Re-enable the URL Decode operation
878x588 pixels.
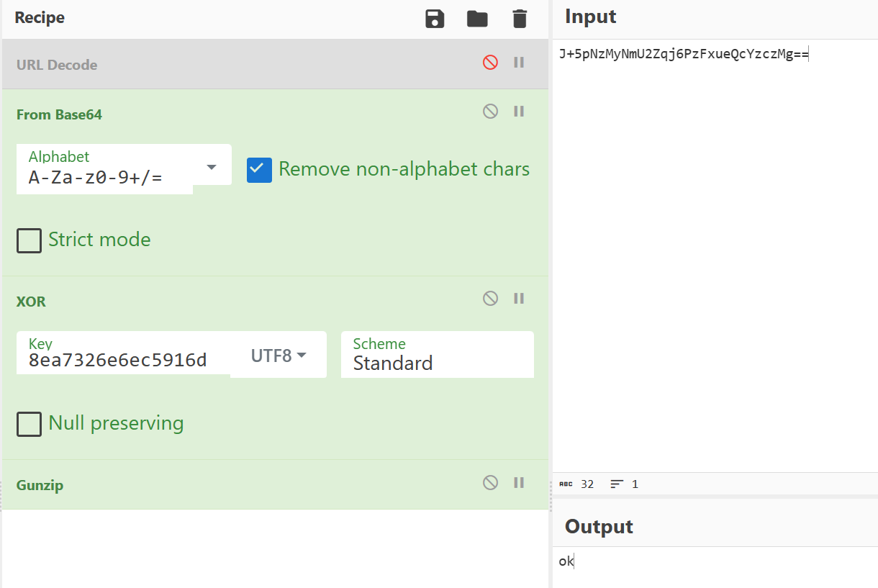(x=490, y=63)
